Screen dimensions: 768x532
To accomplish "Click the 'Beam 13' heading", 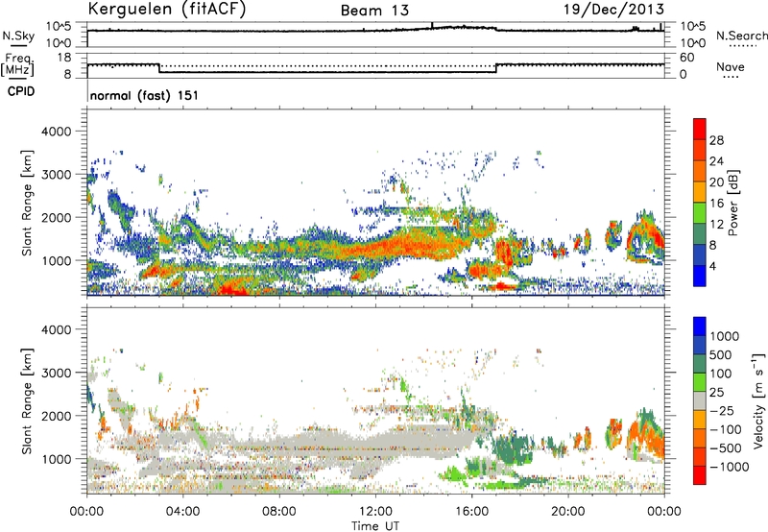I will [x=374, y=11].
